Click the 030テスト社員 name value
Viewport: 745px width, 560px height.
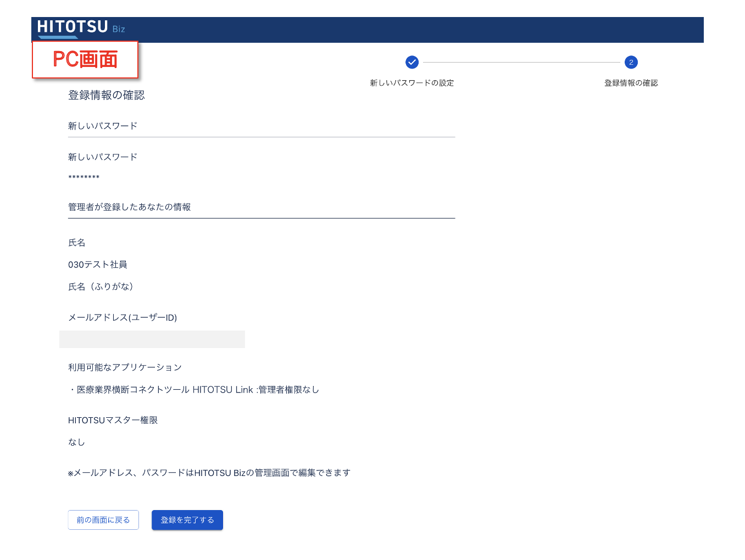click(x=98, y=265)
